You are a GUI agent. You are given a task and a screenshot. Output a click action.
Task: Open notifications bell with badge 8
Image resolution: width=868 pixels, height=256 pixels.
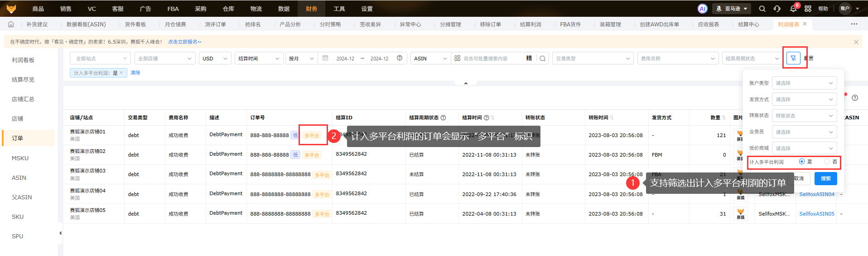793,9
